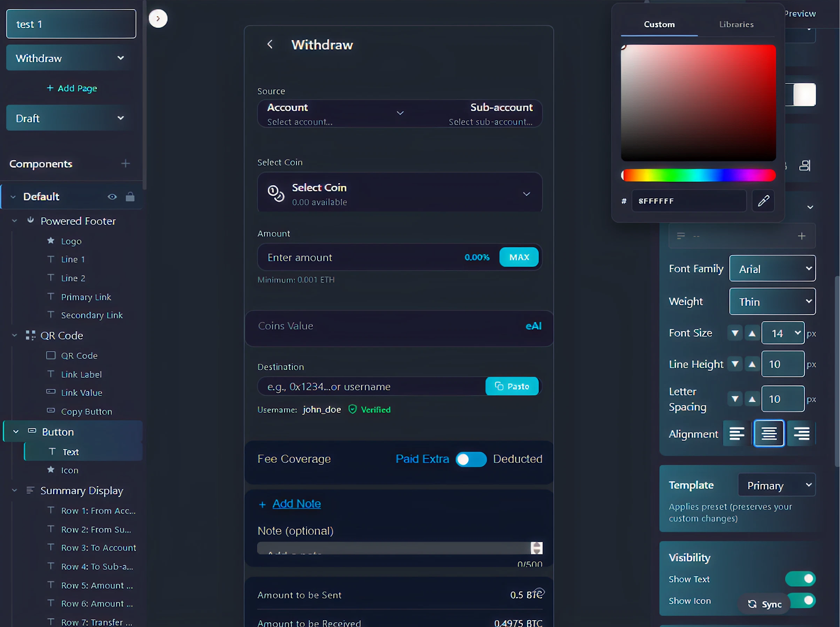Decrease Font Size with down arrow

[735, 333]
